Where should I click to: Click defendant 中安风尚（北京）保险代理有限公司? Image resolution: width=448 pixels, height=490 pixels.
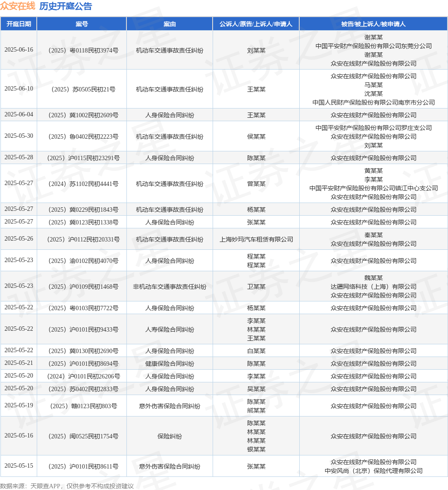click(373, 471)
